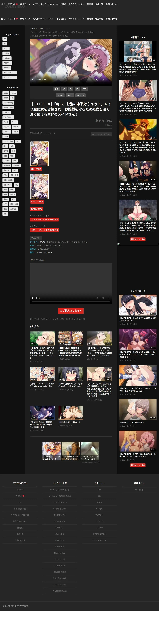The width and height of the screenshot is (159, 644).
Task: Click the red 関連商品を見る button
Action: pyautogui.click(x=37, y=209)
